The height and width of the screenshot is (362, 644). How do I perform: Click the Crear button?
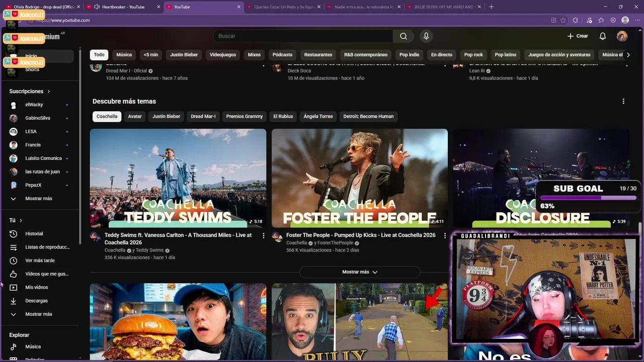(578, 36)
